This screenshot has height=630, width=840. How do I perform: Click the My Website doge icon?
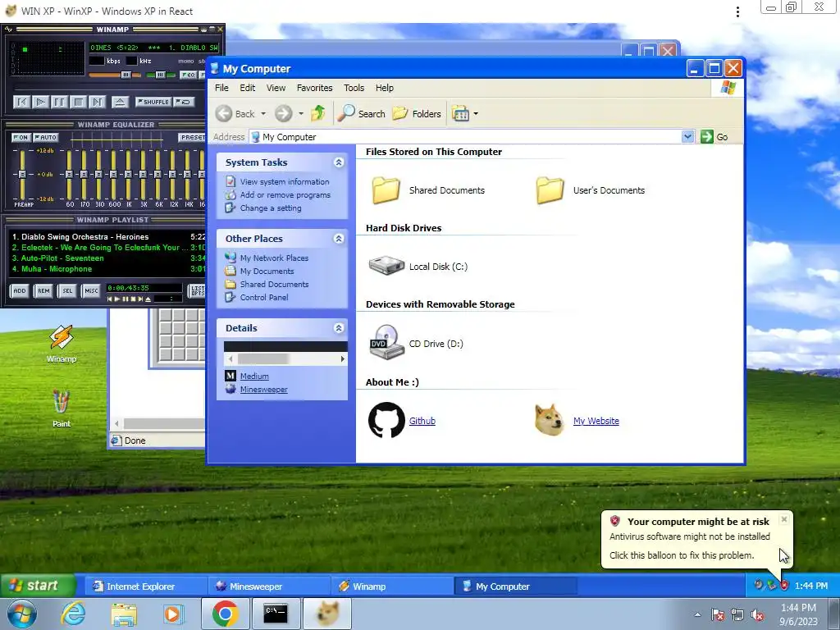tap(549, 420)
